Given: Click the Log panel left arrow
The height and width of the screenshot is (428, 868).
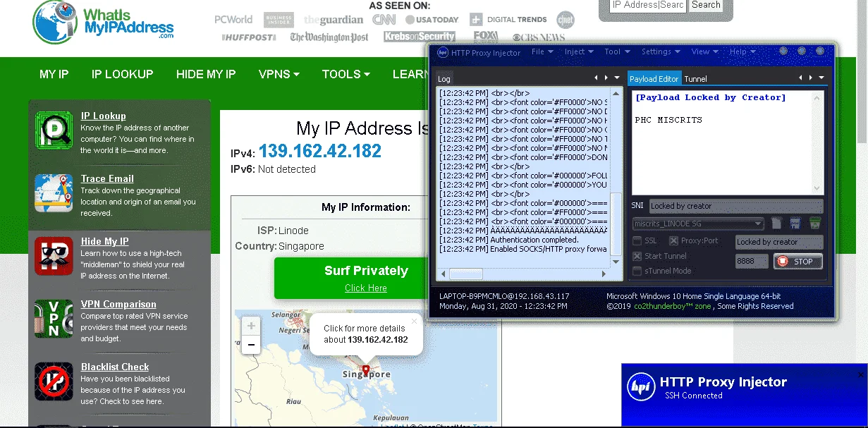Looking at the screenshot, I should [x=596, y=78].
